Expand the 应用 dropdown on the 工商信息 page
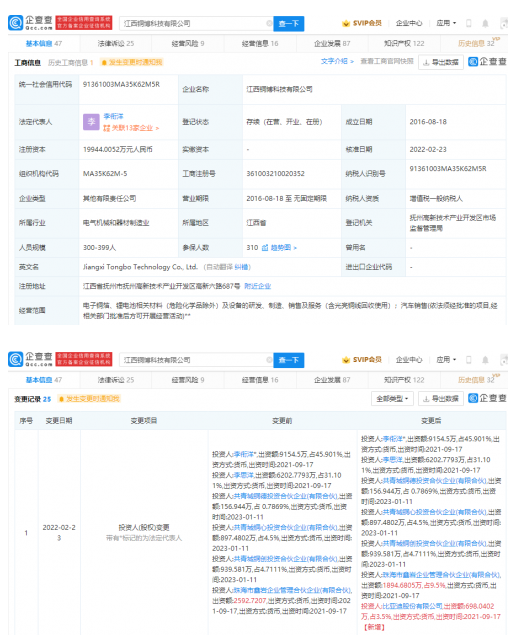 click(446, 23)
